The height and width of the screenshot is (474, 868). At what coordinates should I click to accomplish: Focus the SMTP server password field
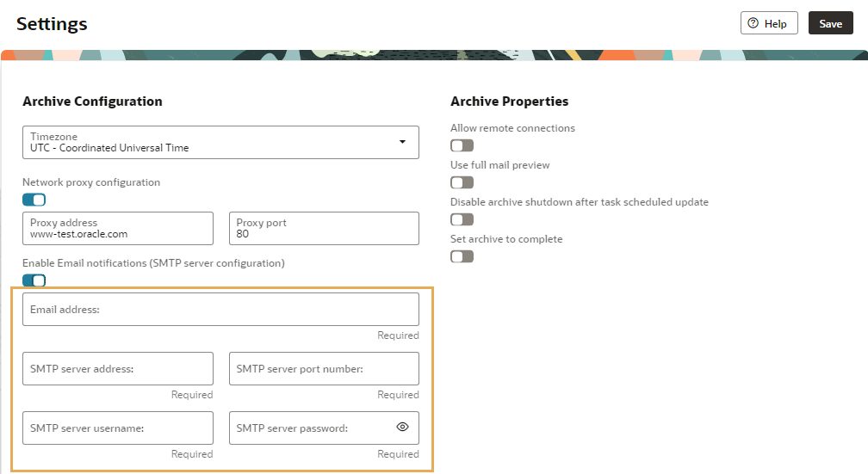324,428
